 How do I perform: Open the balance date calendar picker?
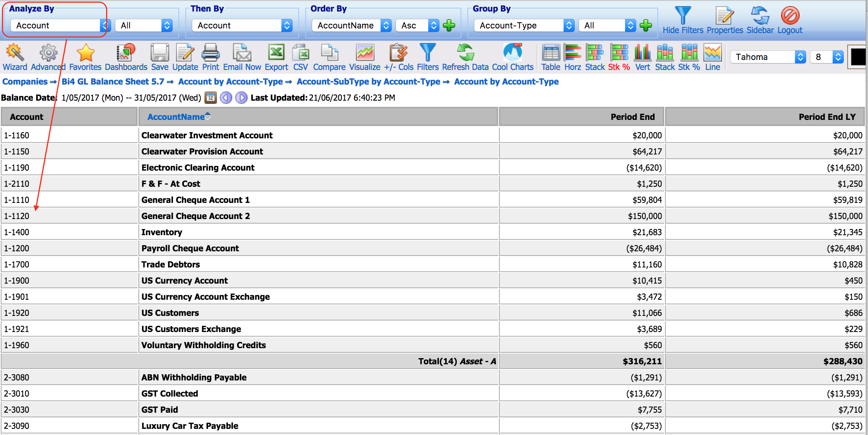pyautogui.click(x=210, y=98)
